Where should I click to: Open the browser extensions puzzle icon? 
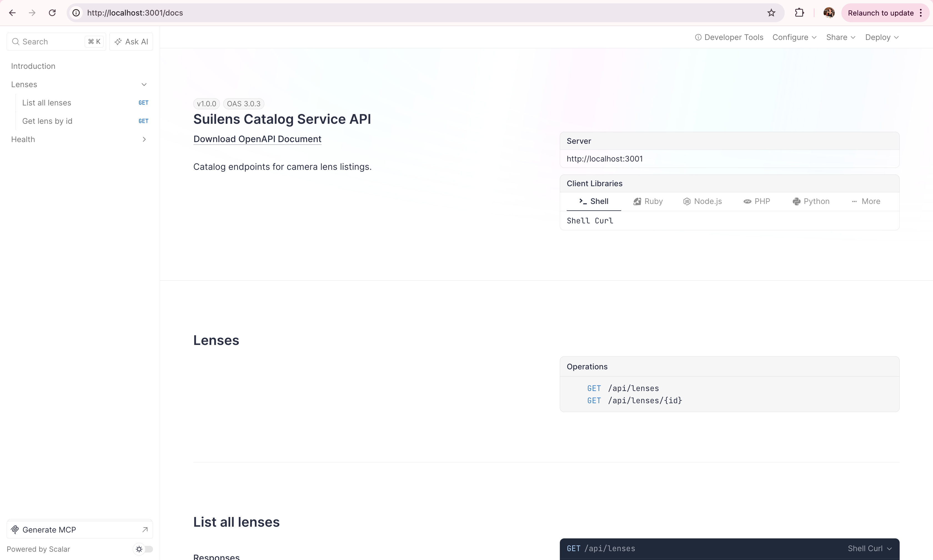(x=799, y=13)
